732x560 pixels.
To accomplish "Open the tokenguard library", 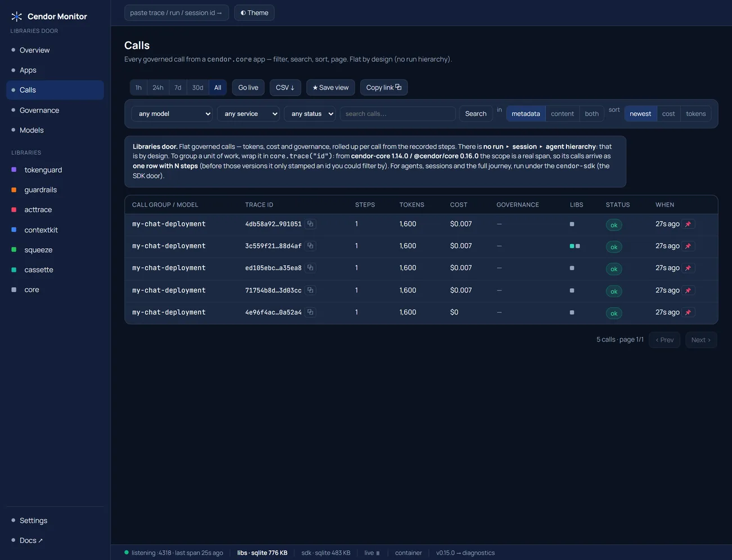I will point(55,170).
